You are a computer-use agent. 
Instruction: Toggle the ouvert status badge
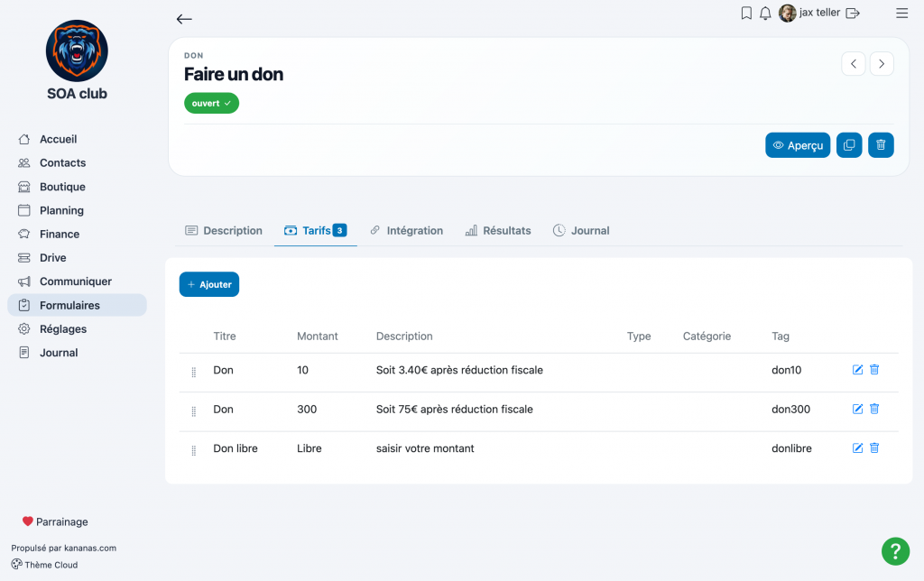tap(211, 103)
